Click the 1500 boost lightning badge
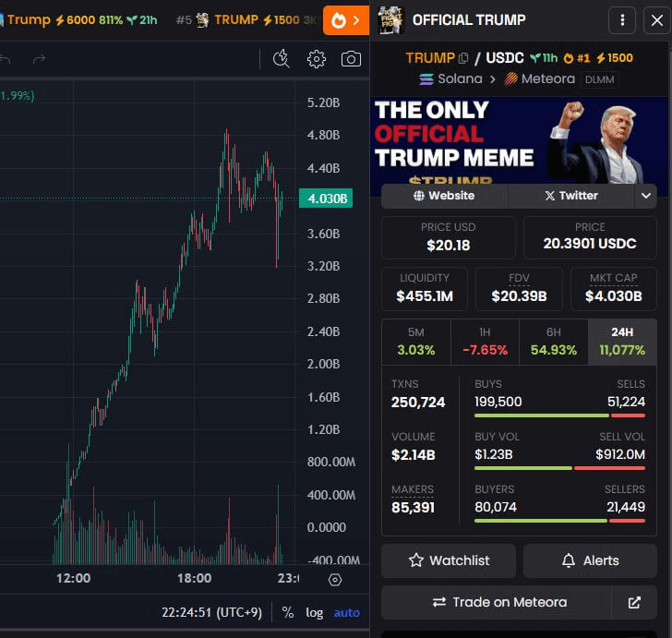672x638 pixels. pyautogui.click(x=614, y=58)
